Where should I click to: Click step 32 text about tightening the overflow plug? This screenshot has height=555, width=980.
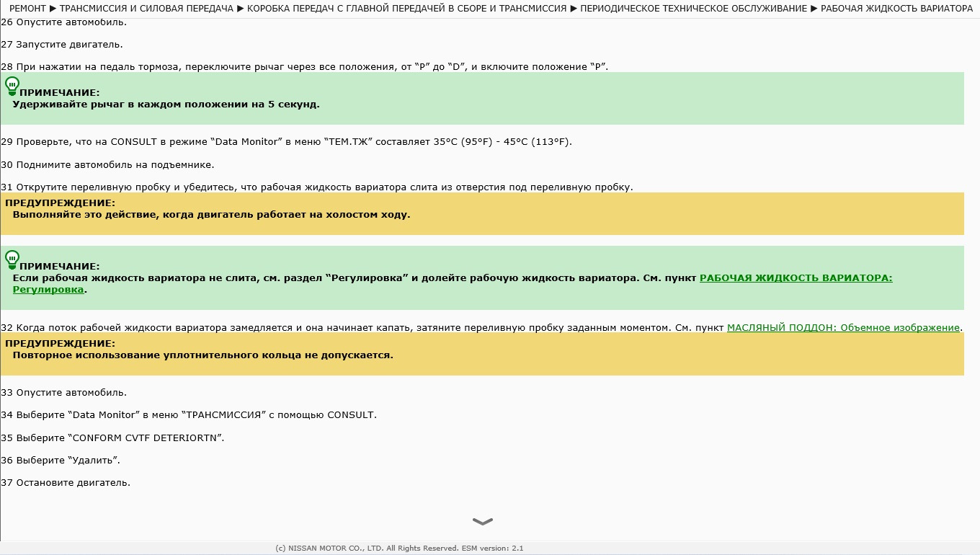click(362, 327)
